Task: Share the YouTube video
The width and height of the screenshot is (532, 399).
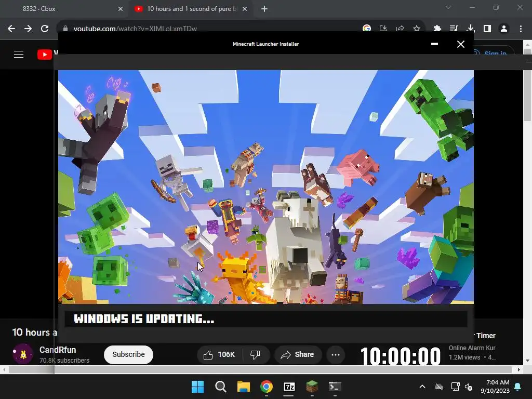Action: pyautogui.click(x=298, y=354)
